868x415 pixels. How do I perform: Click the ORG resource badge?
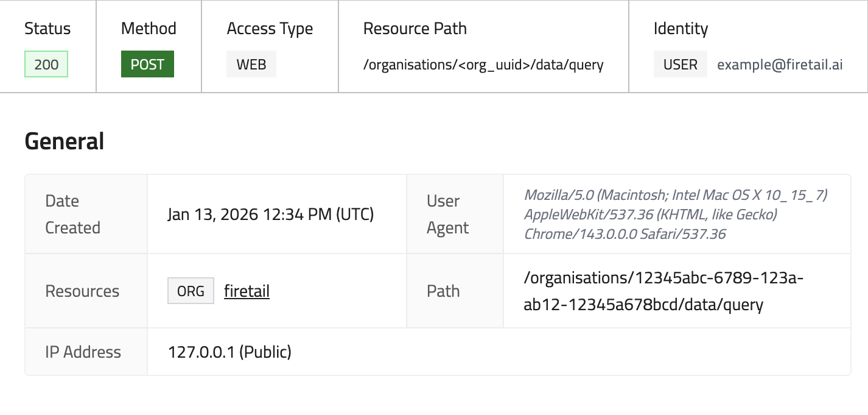[x=191, y=291]
